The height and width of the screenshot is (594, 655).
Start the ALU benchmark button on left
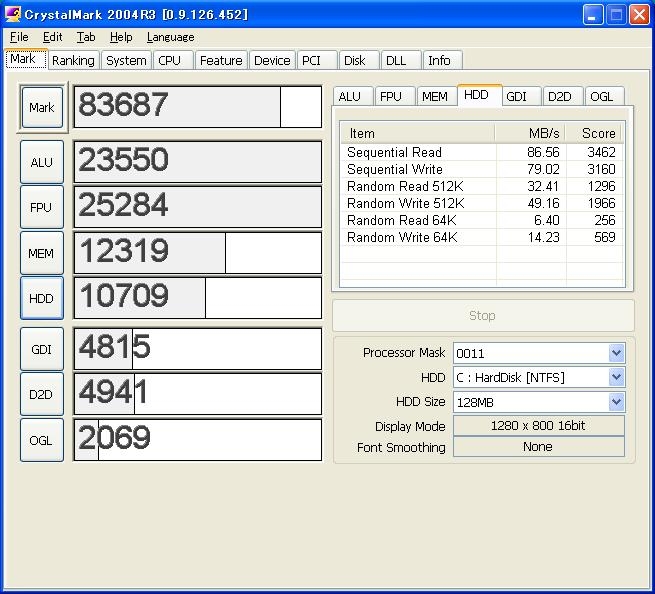(41, 162)
